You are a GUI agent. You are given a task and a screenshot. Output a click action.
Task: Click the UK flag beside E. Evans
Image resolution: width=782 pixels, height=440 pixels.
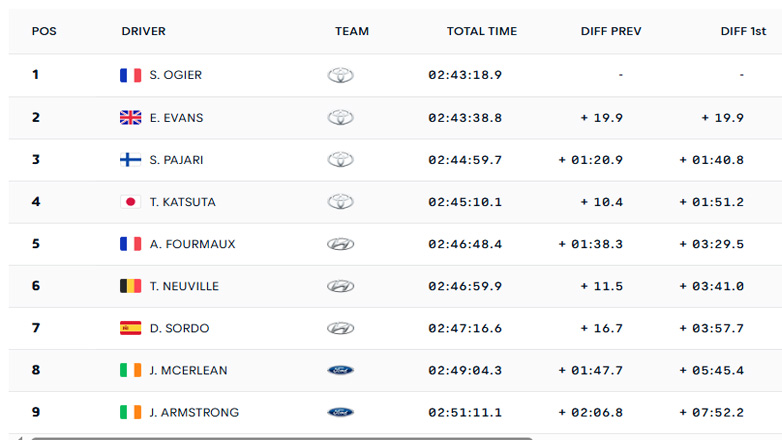click(130, 118)
